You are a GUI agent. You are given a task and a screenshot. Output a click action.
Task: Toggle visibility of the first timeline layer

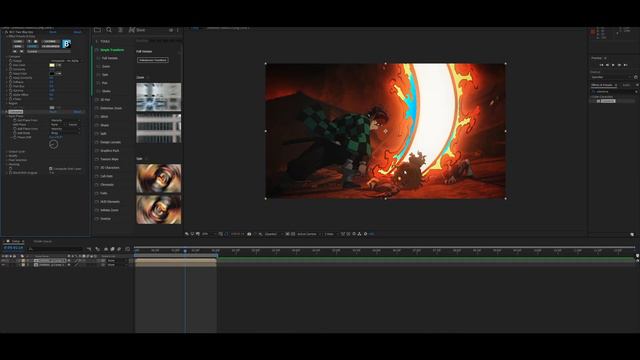pyautogui.click(x=4, y=260)
